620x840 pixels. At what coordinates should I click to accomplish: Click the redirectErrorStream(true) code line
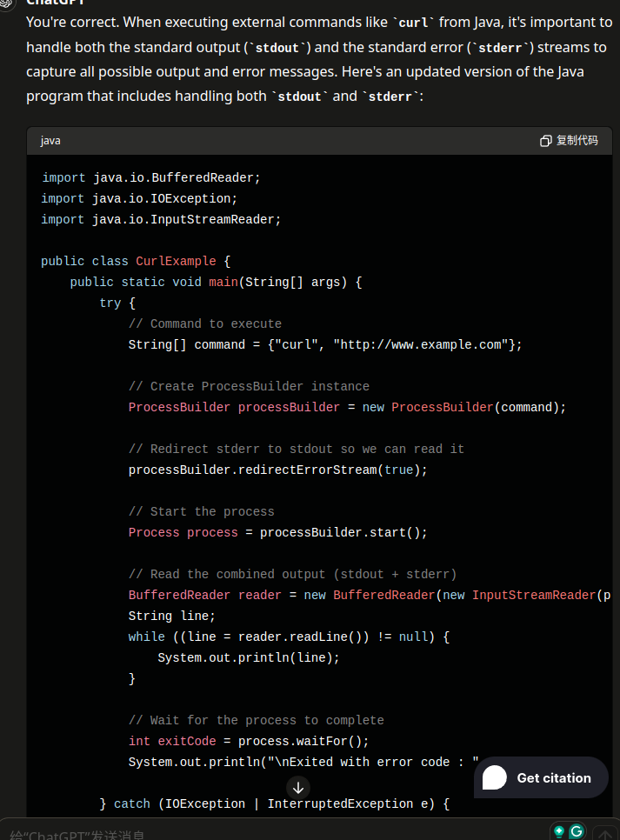278,470
